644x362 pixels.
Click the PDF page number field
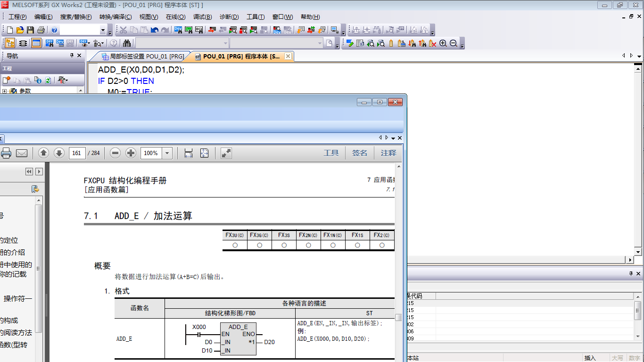(x=77, y=153)
